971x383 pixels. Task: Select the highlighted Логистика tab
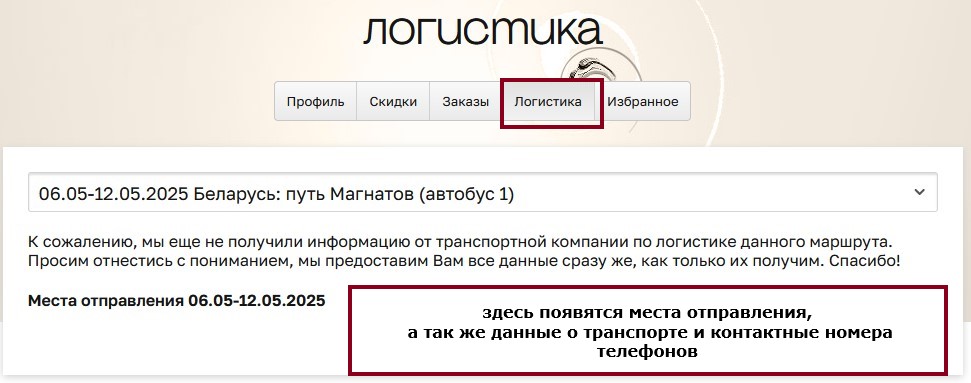548,102
